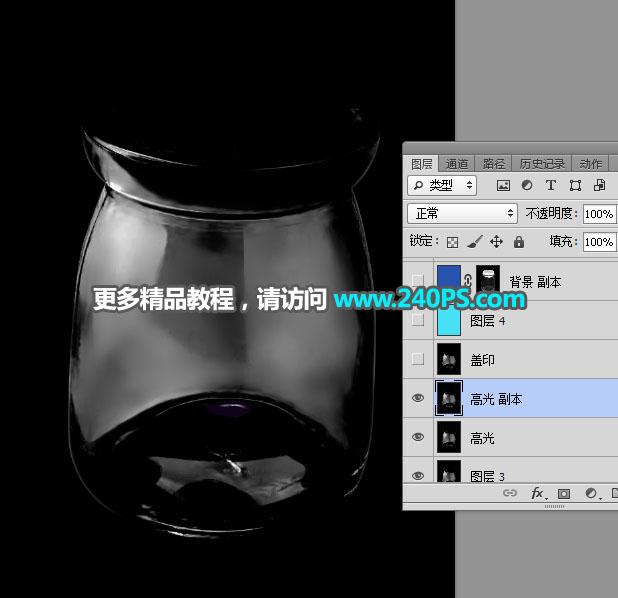This screenshot has width=618, height=598.
Task: Show hidden 图层 4 layer
Action: pos(418,320)
